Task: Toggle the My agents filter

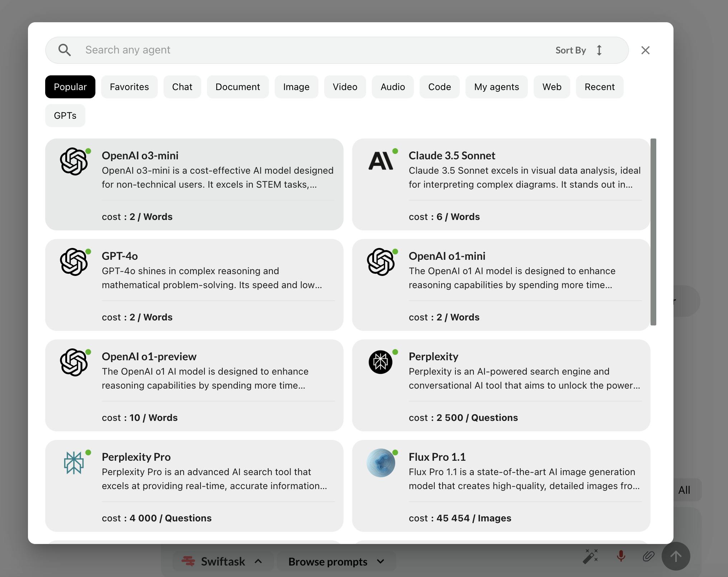Action: click(496, 86)
